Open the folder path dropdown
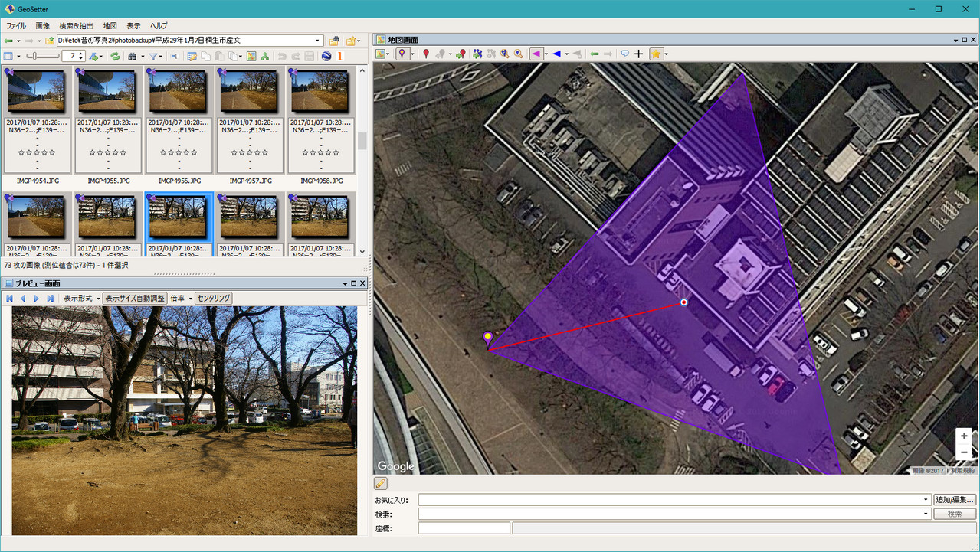Viewport: 980px width, 552px height. [317, 41]
